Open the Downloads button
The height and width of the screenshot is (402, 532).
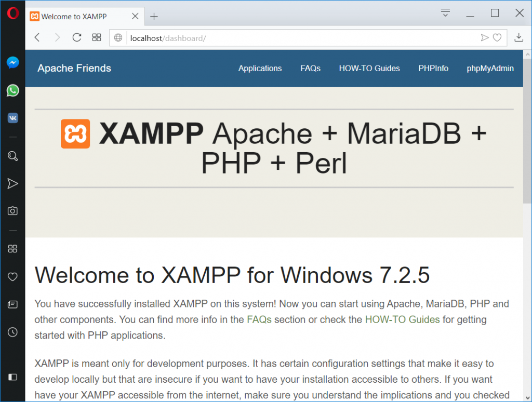click(x=519, y=37)
